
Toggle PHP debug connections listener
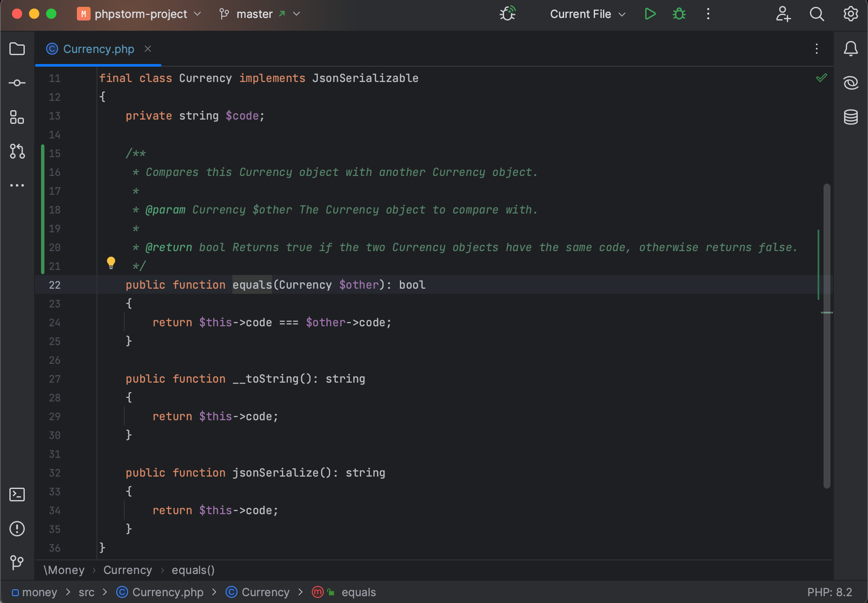coord(507,14)
